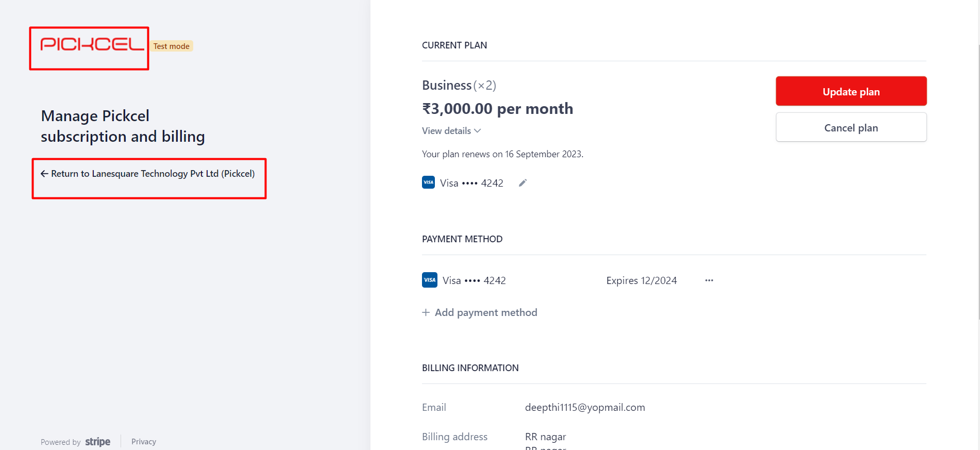Open the three-dot menu beside Expires 12/2024
Viewport: 980px width, 450px height.
click(x=709, y=280)
